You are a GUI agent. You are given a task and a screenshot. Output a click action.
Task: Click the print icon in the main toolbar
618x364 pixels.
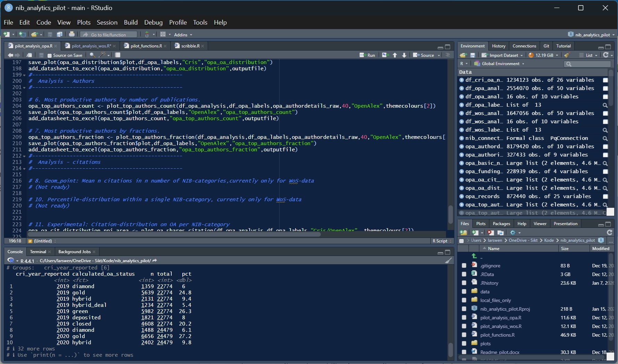71,34
